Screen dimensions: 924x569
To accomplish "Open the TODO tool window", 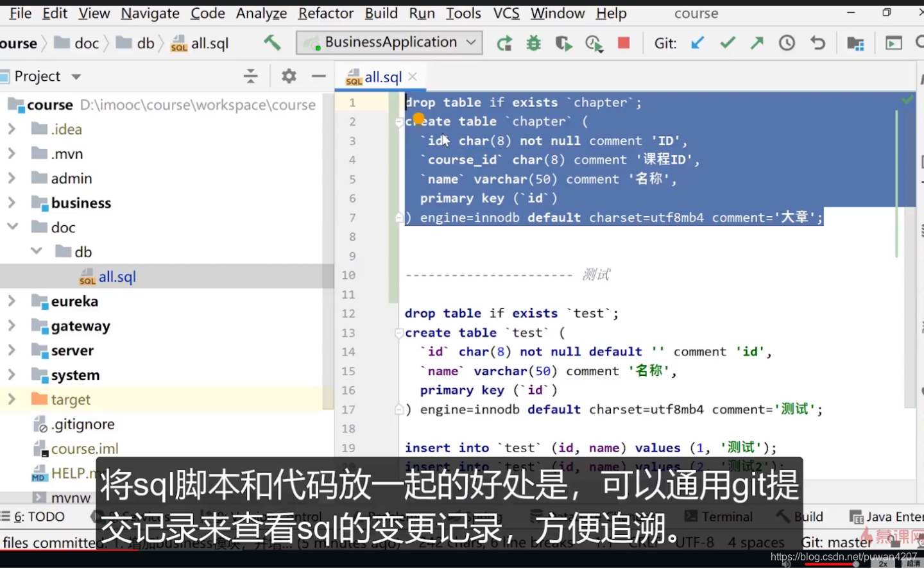I will coord(33,517).
